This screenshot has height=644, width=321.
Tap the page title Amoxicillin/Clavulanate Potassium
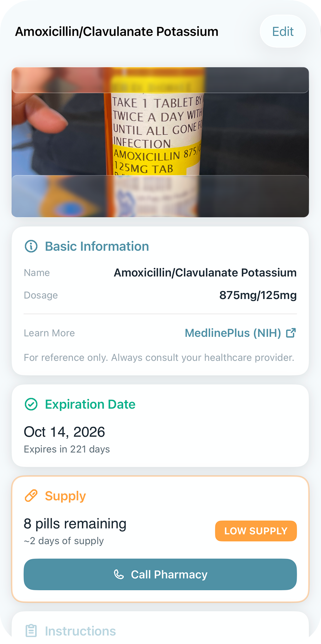tap(116, 32)
